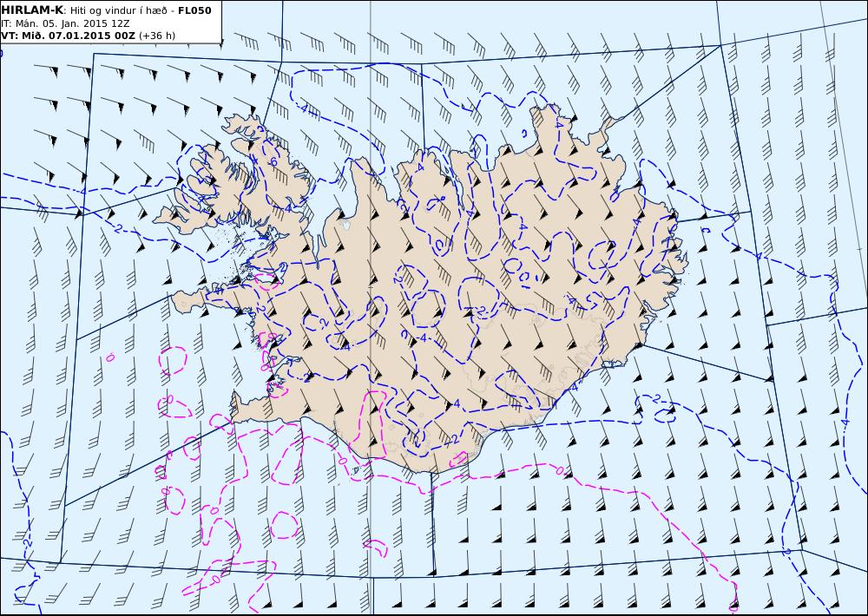This screenshot has width=868, height=616.
Task: Click the FL050 flight level label
Action: pyautogui.click(x=194, y=10)
